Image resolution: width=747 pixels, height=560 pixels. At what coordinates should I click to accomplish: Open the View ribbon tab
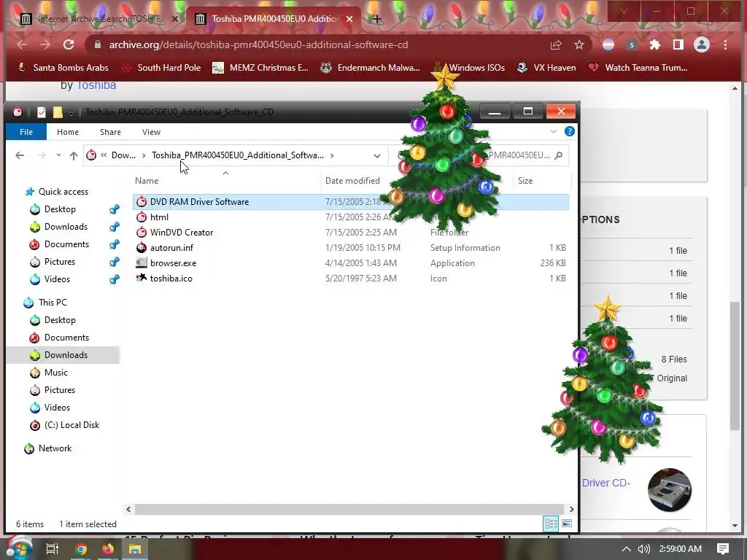(151, 132)
